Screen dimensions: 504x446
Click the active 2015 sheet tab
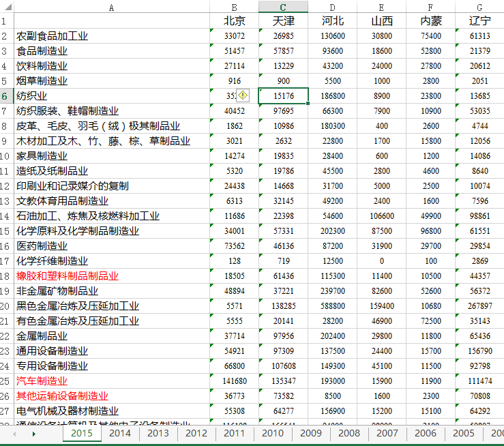click(x=82, y=433)
